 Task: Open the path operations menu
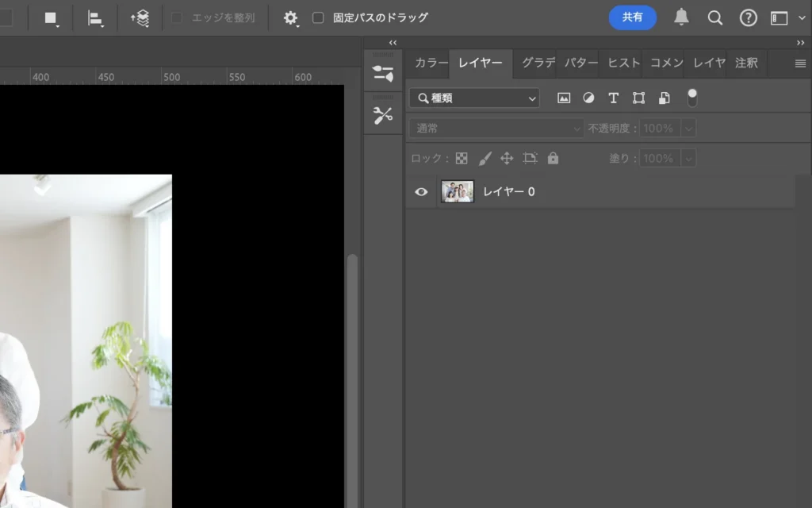pos(52,18)
